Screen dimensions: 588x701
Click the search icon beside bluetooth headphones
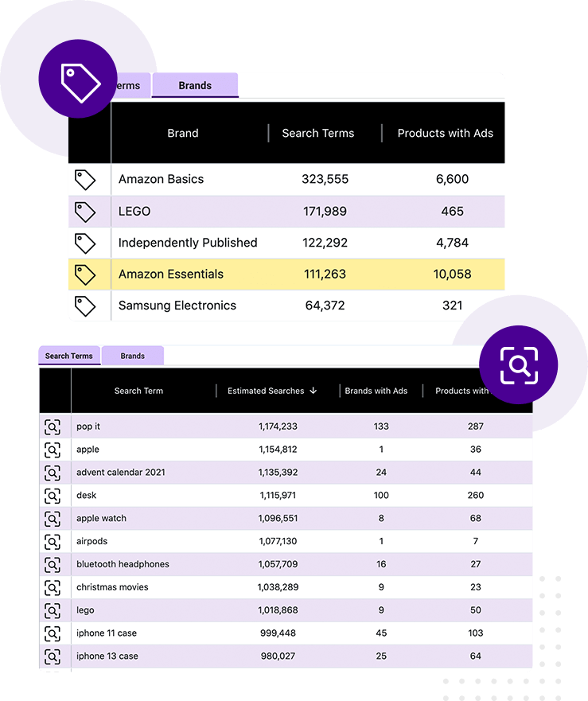coord(53,565)
